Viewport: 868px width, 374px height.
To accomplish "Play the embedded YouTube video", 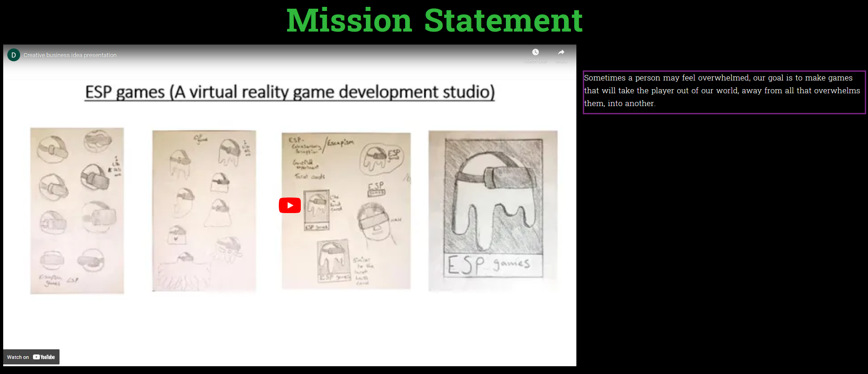I will [290, 205].
